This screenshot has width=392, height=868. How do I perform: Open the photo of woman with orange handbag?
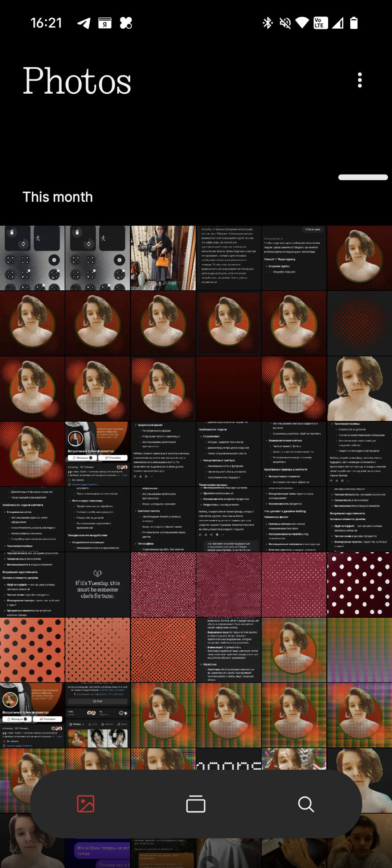[x=163, y=258]
